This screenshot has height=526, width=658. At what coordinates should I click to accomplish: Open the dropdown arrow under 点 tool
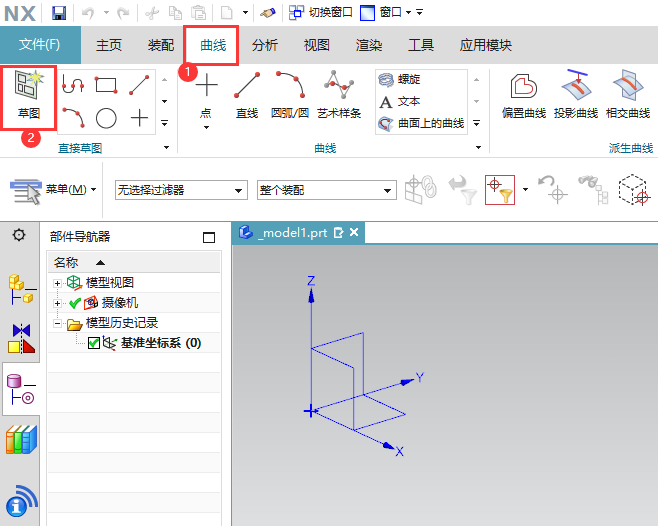pos(206,127)
